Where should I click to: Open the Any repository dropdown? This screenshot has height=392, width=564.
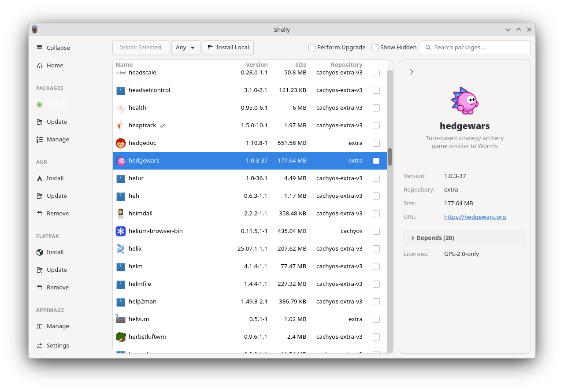[x=186, y=47]
